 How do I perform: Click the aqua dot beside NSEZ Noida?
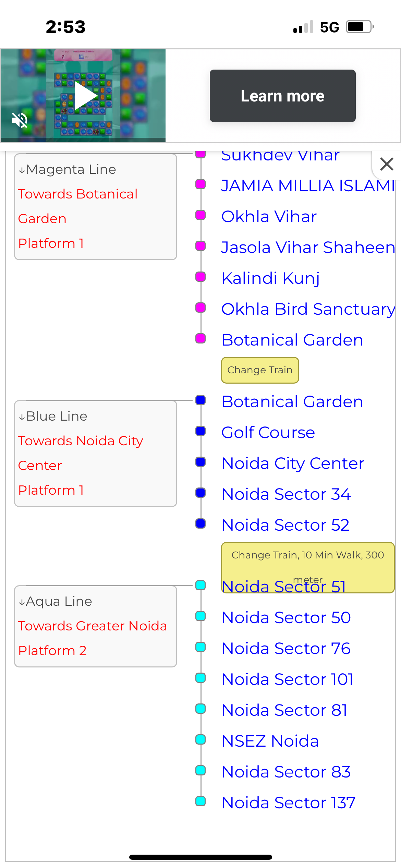click(200, 740)
